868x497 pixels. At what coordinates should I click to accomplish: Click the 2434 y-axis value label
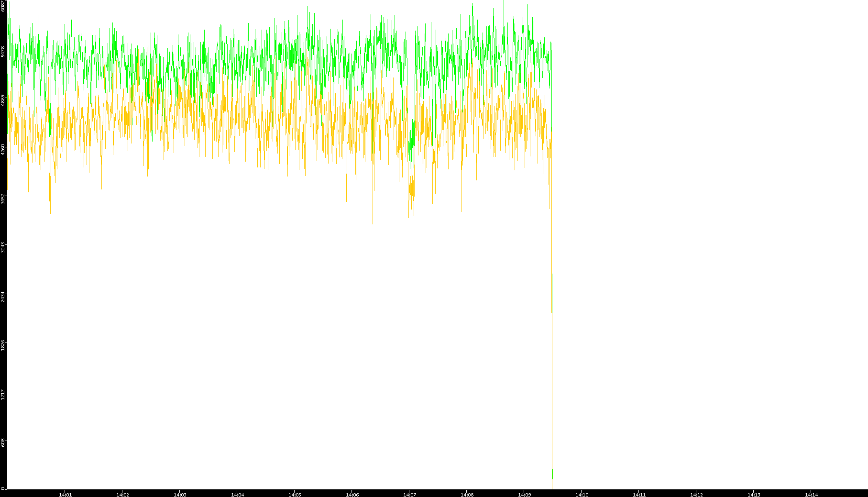point(3,297)
